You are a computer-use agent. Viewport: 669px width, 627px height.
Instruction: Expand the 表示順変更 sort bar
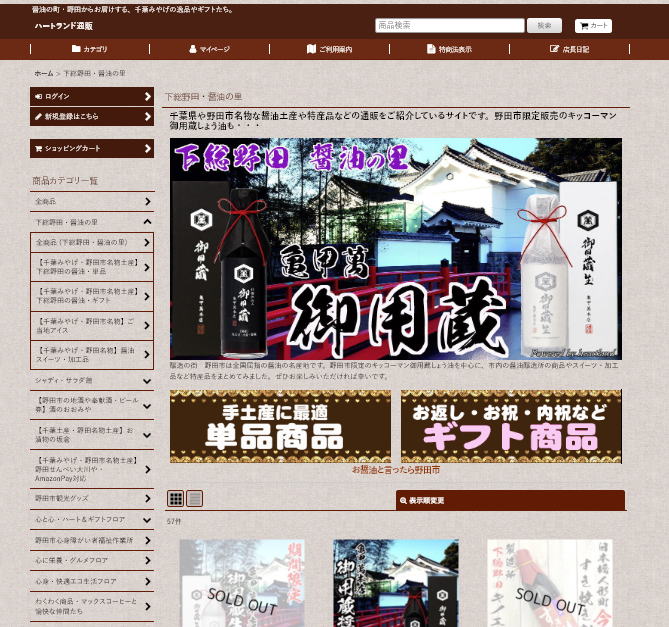tap(510, 500)
